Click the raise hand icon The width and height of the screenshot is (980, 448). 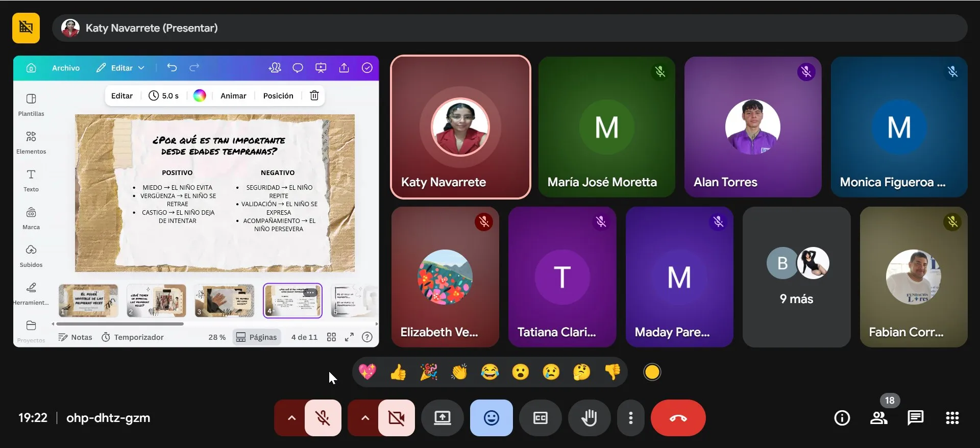pyautogui.click(x=589, y=418)
